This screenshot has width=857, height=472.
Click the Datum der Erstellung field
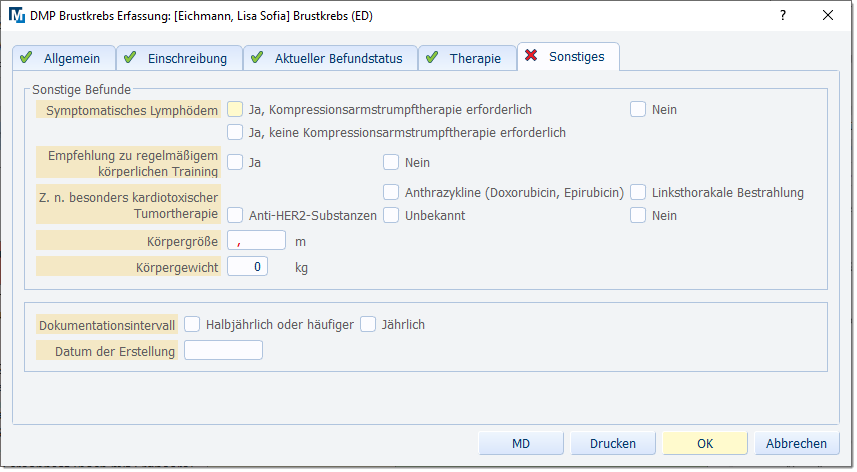(224, 350)
